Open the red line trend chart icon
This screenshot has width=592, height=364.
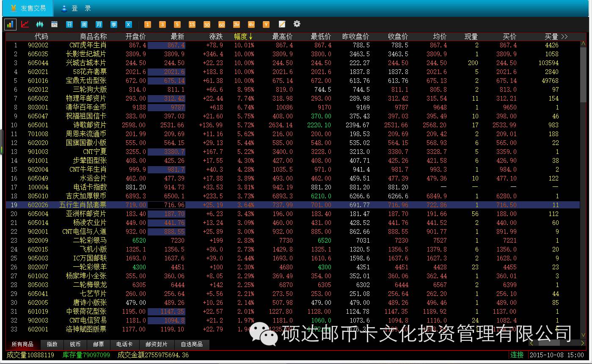25,24
